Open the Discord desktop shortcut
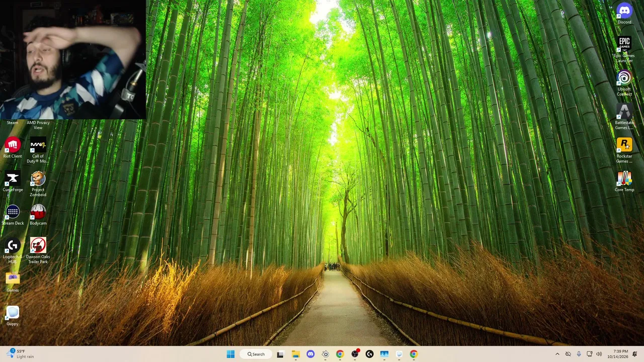The width and height of the screenshot is (644, 362). coord(624,14)
